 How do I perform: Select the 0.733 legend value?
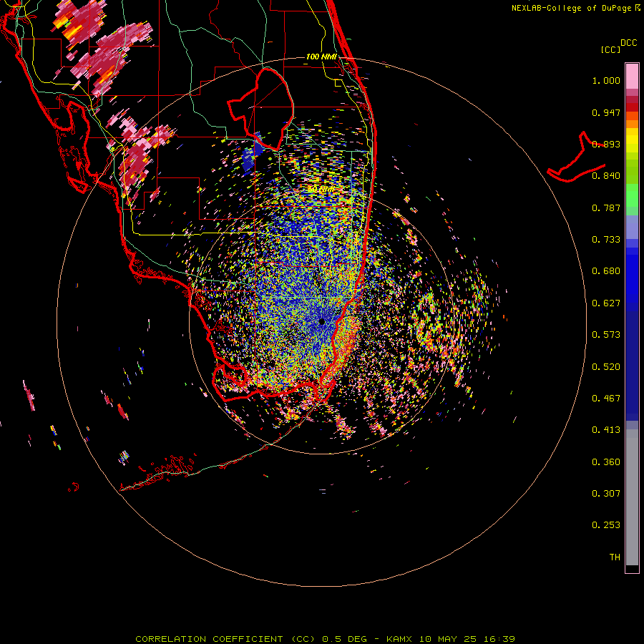606,240
